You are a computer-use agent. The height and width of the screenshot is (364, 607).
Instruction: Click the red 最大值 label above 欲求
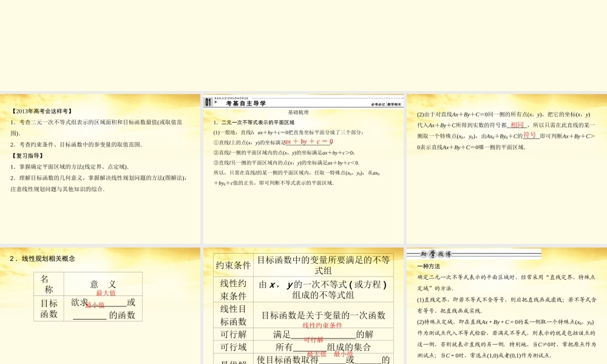tap(106, 293)
